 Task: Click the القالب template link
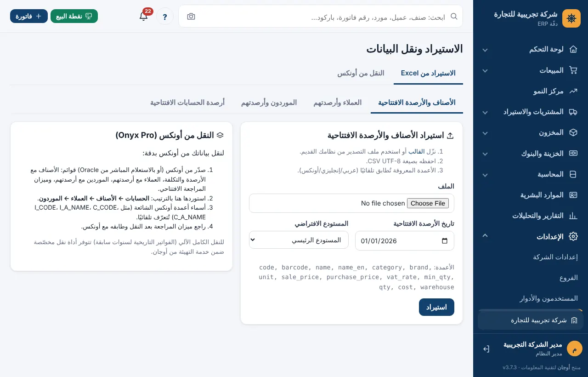coord(417,152)
